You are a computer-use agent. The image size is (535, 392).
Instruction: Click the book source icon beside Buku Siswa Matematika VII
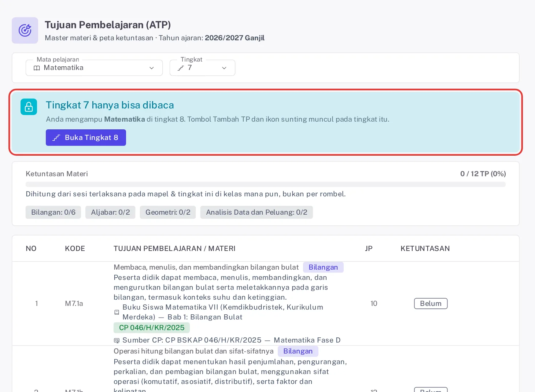coord(117,313)
